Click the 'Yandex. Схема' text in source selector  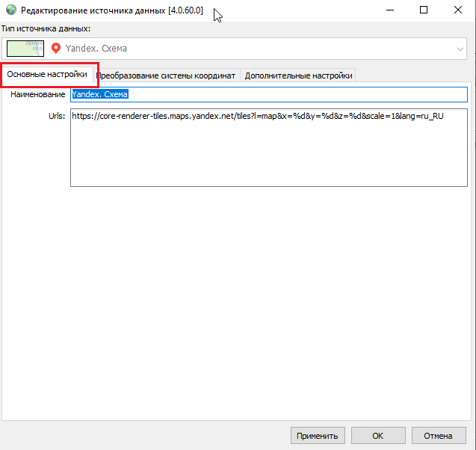point(96,49)
